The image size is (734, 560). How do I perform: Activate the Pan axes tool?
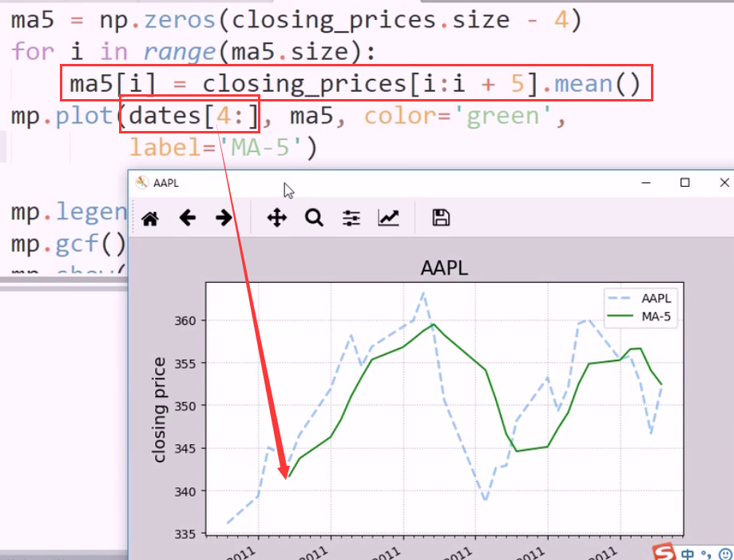pyautogui.click(x=276, y=218)
